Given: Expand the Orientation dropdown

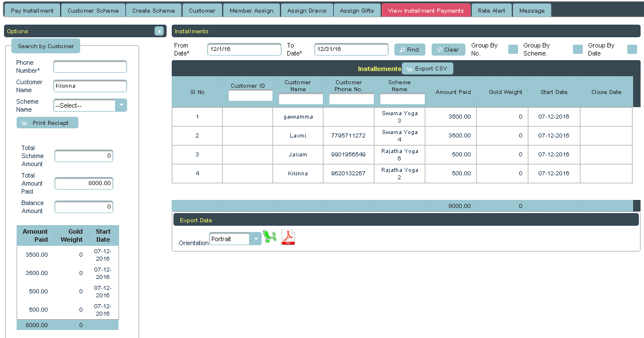Looking at the screenshot, I should click(255, 239).
